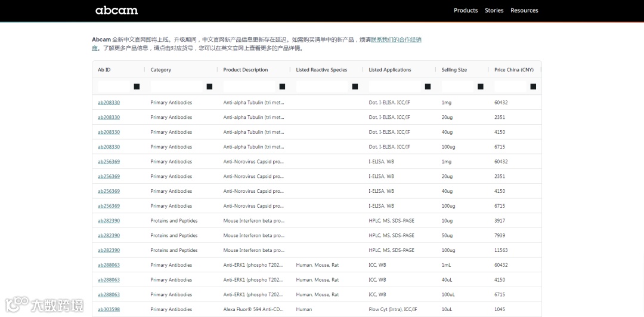The image size is (644, 317).
Task: Open ab288063 link in the 1mL row
Action: pos(109,265)
